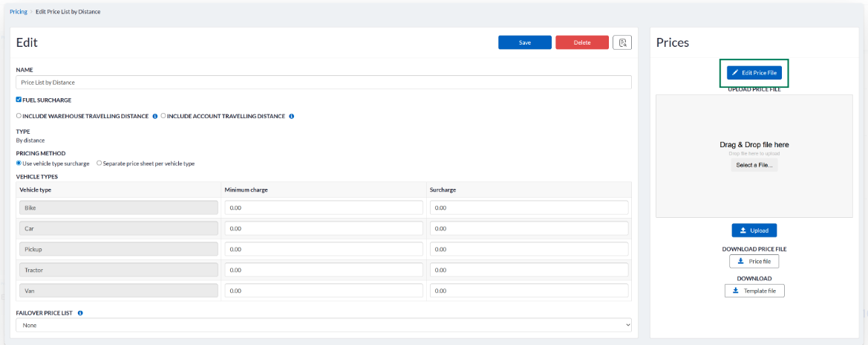
Task: Download the Price file
Action: [754, 261]
